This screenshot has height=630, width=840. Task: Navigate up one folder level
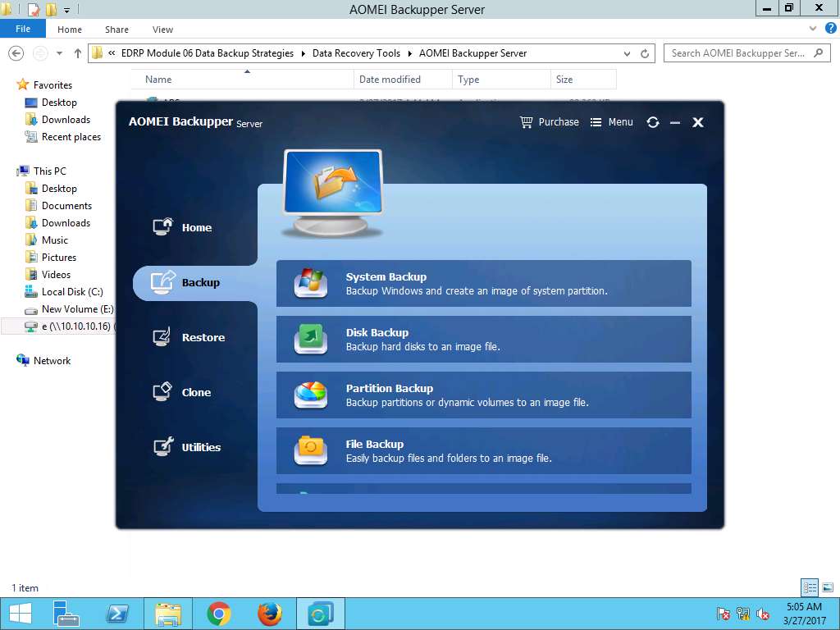point(78,53)
